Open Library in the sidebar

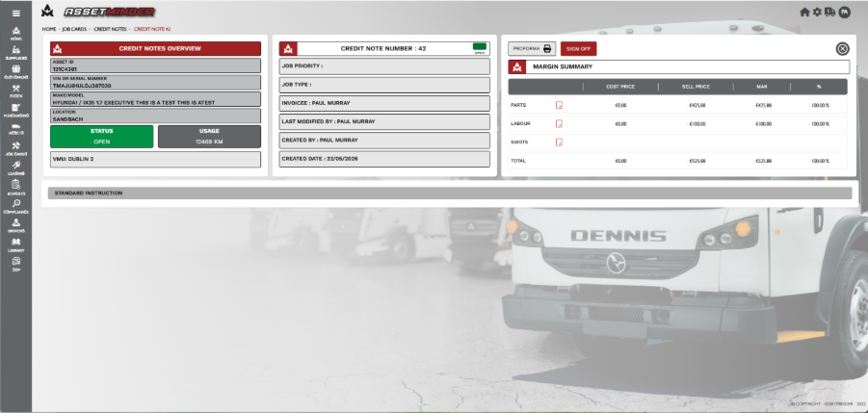tap(16, 245)
